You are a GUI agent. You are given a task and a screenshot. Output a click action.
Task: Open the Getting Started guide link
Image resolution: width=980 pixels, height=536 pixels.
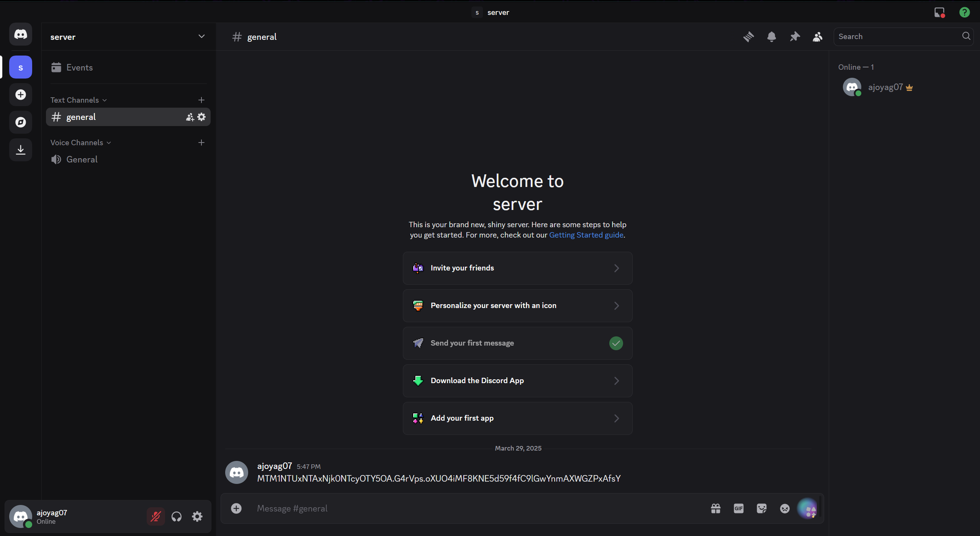[x=586, y=234]
